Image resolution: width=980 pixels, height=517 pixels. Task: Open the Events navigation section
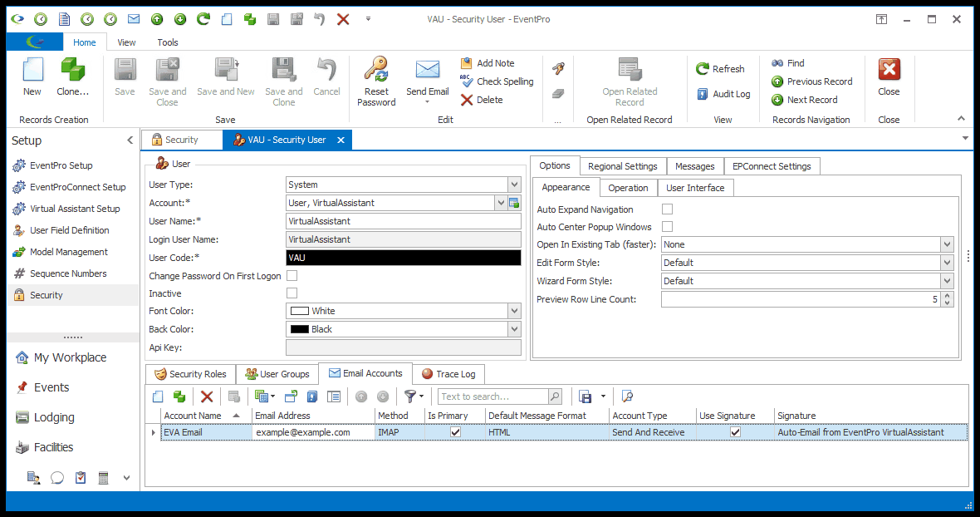tap(42, 387)
